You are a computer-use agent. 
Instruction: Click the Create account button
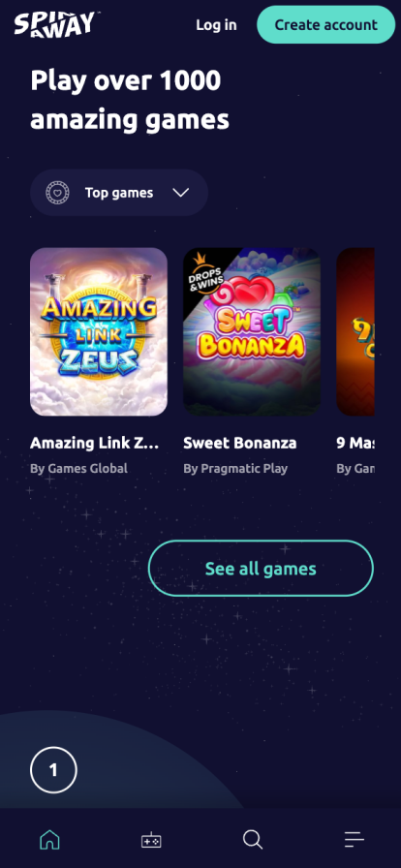325,25
